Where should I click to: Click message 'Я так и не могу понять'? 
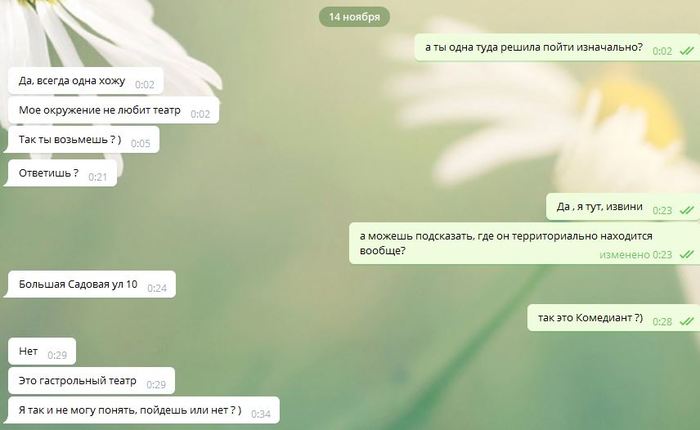142,410
